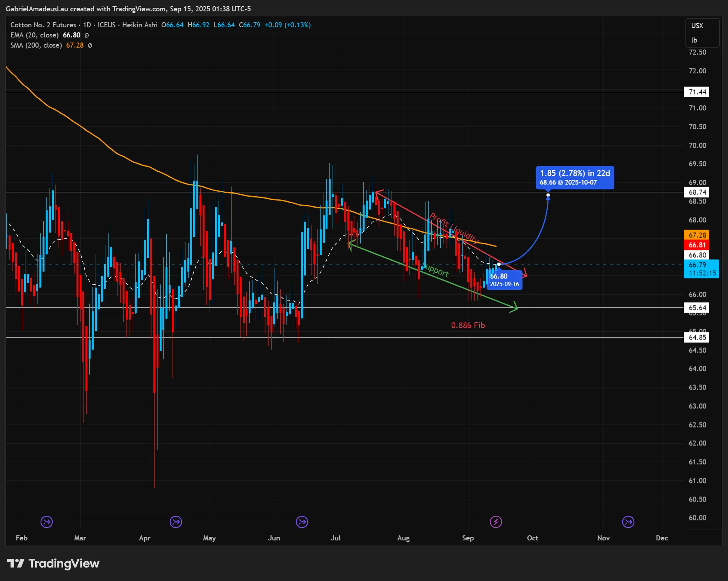Click the September lightning event icon
This screenshot has width=728, height=581.
click(x=496, y=522)
